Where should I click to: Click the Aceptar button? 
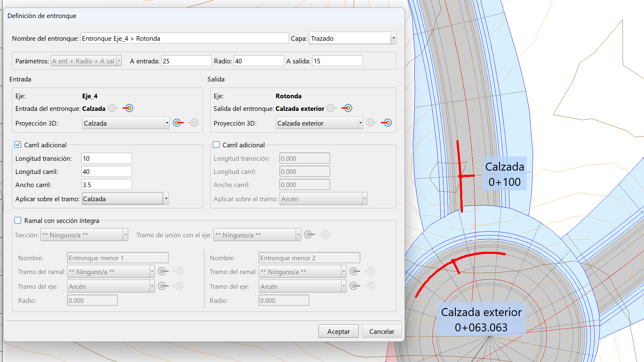click(338, 331)
